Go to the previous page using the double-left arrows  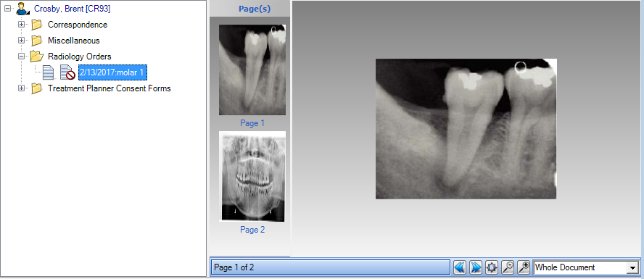coord(460,267)
